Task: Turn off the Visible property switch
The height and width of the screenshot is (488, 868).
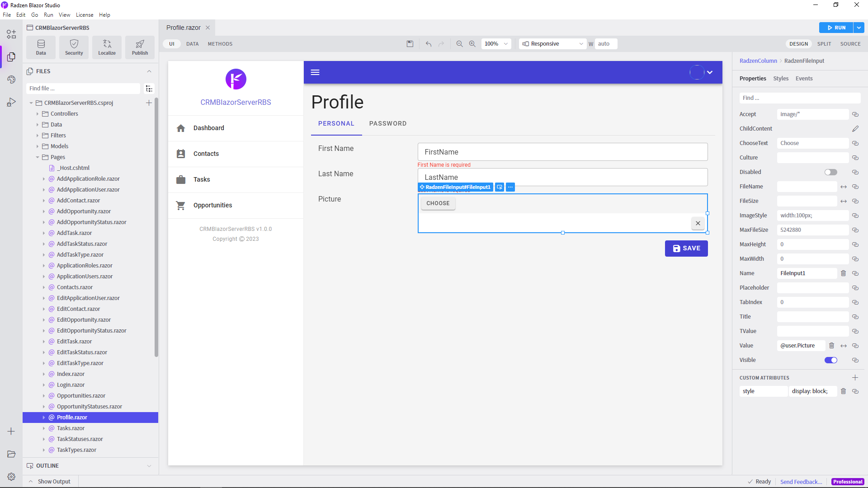Action: point(830,360)
